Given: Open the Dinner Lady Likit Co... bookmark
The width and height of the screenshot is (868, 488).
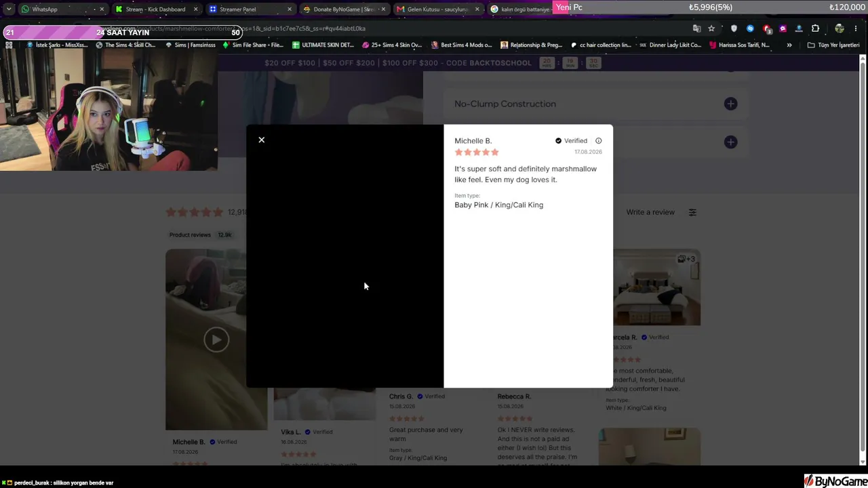Looking at the screenshot, I should point(670,45).
